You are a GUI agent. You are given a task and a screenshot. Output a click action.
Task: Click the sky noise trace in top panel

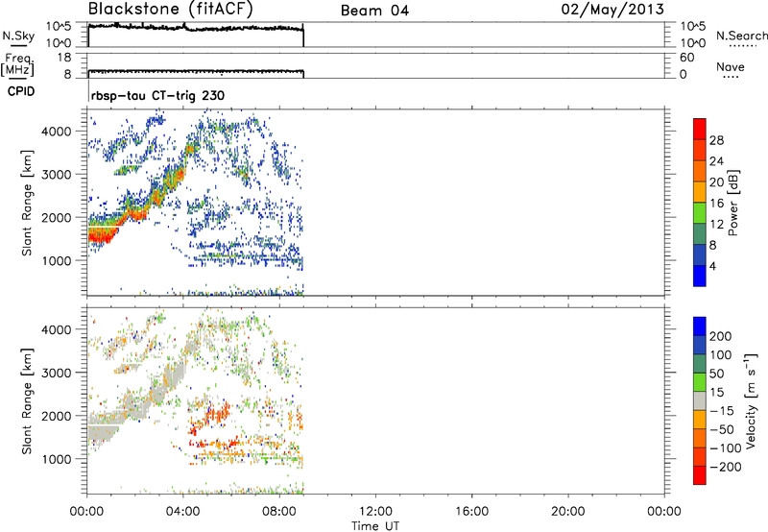coord(196,28)
